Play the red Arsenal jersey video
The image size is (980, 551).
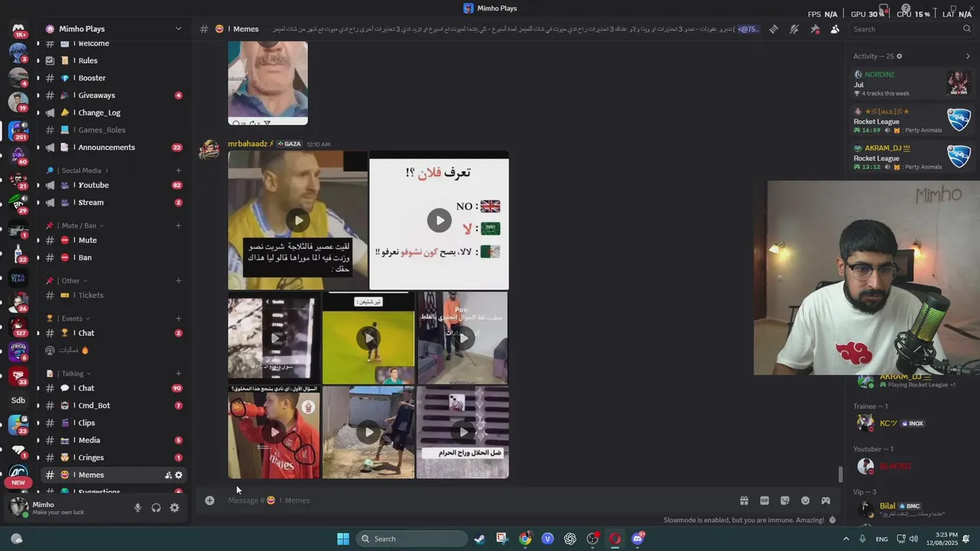pos(274,432)
